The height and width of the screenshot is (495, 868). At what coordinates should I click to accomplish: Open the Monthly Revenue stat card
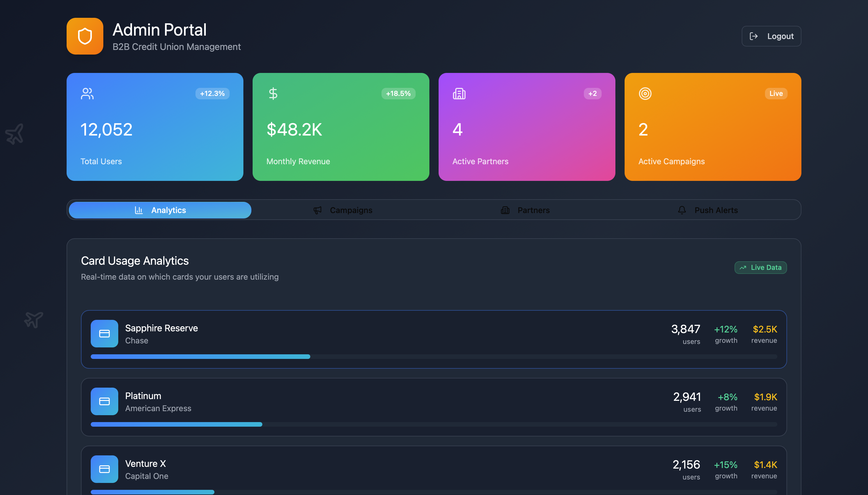pyautogui.click(x=340, y=136)
